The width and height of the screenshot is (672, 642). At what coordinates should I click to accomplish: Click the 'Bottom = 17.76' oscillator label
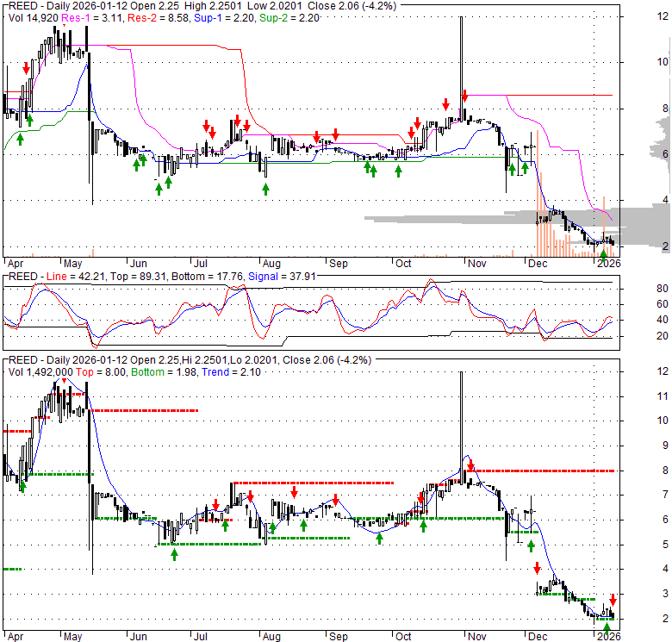click(207, 277)
